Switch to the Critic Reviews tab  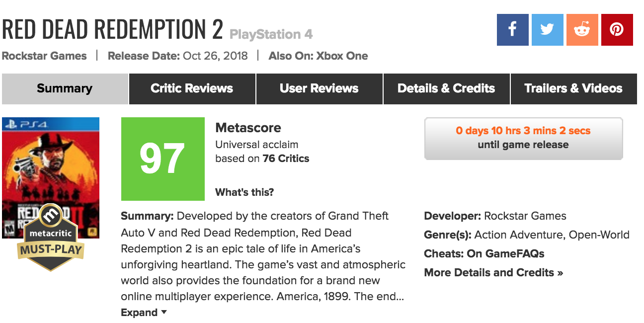(x=192, y=88)
